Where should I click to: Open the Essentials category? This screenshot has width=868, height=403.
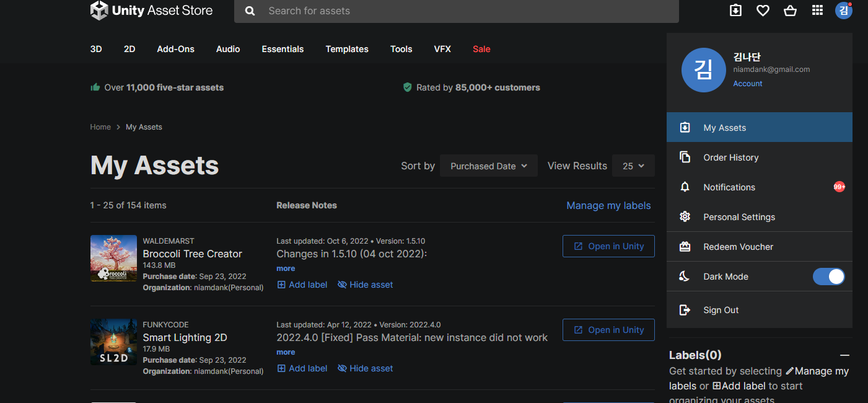point(283,49)
